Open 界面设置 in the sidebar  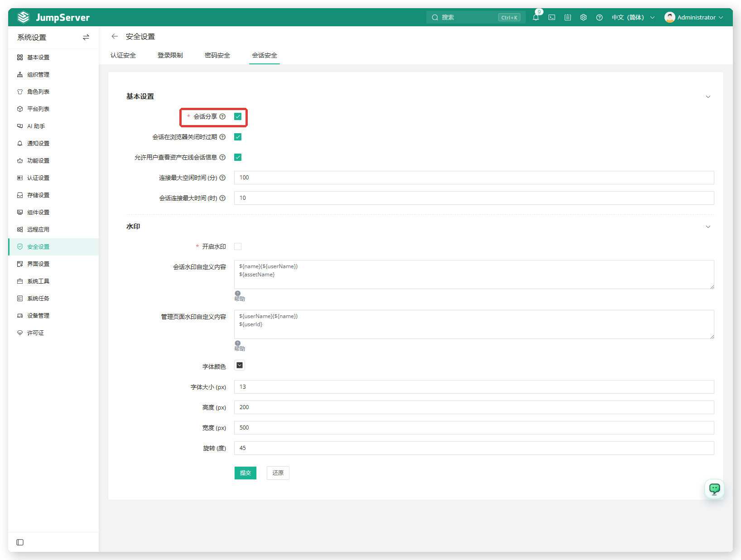click(x=53, y=264)
